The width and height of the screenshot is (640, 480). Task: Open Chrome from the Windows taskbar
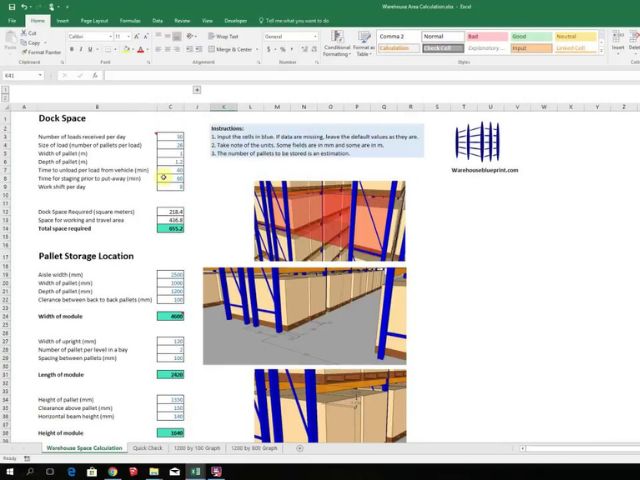point(112,470)
